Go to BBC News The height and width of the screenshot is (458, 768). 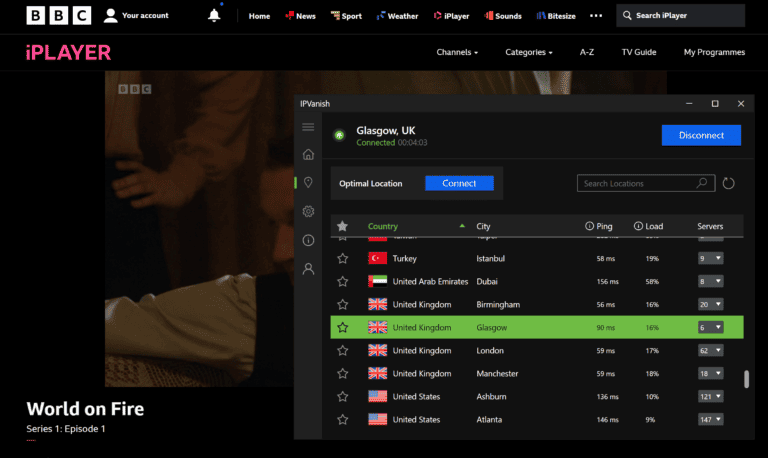click(300, 16)
